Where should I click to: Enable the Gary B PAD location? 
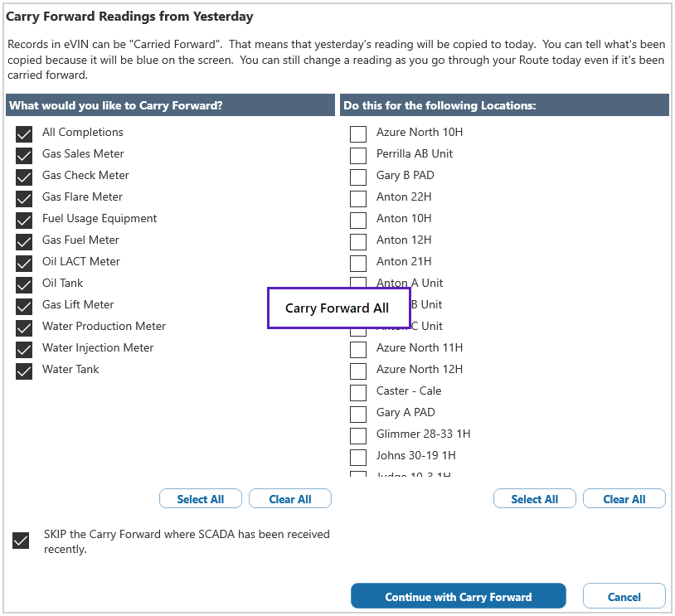point(358,177)
